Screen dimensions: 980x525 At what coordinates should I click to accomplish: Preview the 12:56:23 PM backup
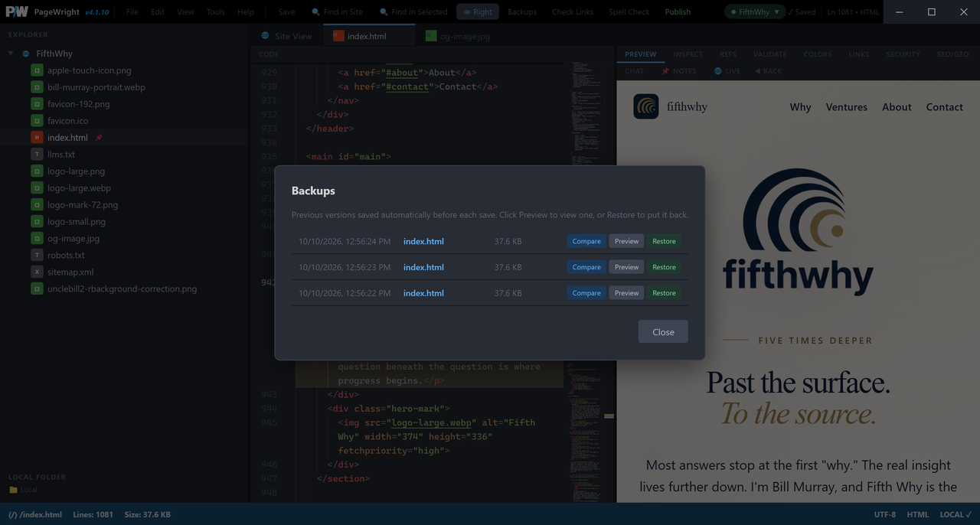tap(626, 267)
